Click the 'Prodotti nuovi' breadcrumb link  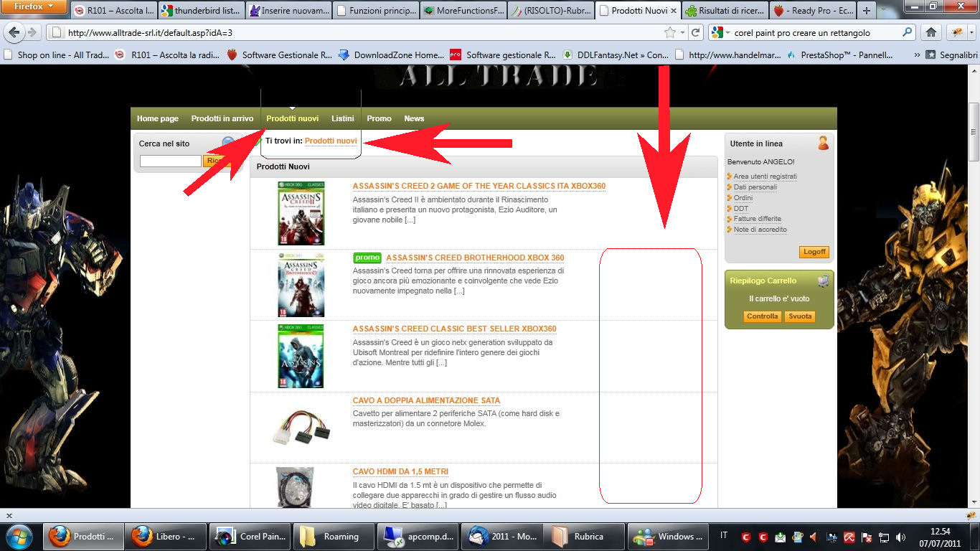pyautogui.click(x=331, y=141)
